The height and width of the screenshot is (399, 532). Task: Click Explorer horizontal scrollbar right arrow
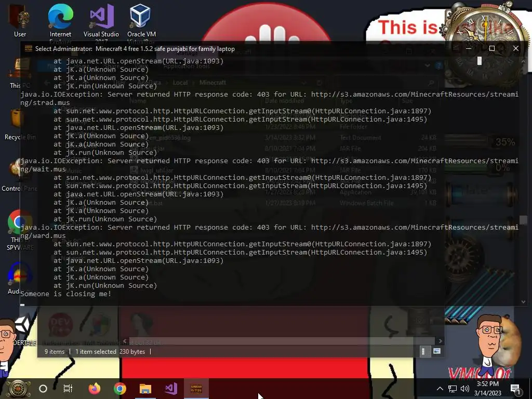(441, 341)
